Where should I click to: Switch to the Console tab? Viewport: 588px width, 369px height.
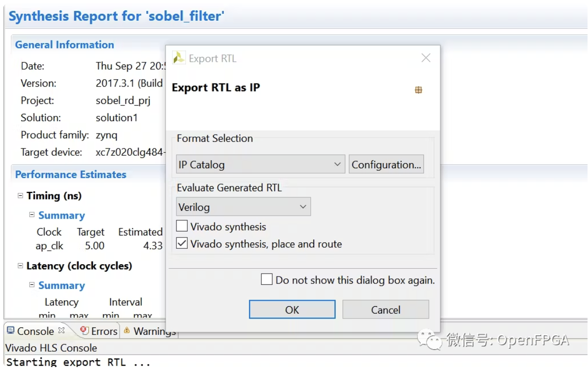coord(35,331)
